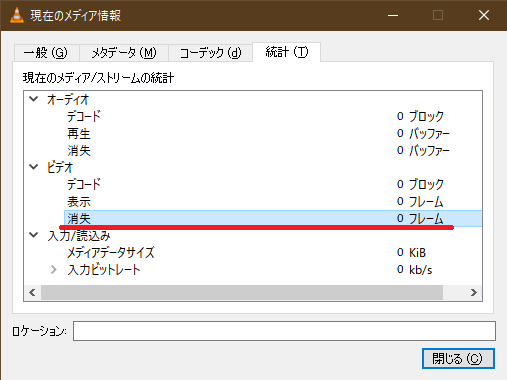Click the 0 KiB value
Screen dimensions: 507x380
(x=411, y=252)
